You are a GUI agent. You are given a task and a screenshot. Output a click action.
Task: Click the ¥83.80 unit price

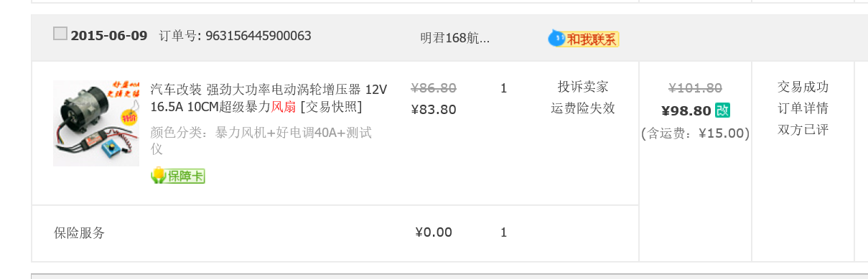[x=434, y=109]
